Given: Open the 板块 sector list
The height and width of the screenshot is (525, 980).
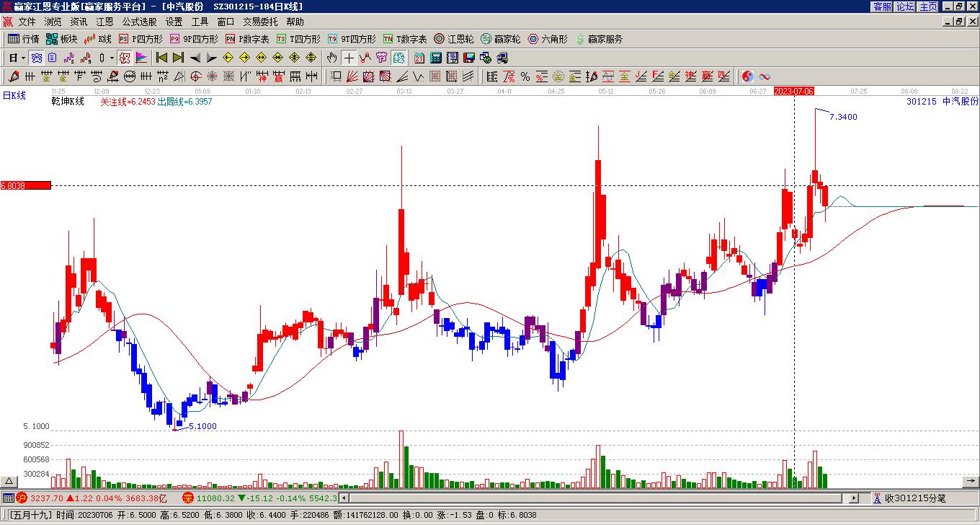Looking at the screenshot, I should [x=61, y=39].
